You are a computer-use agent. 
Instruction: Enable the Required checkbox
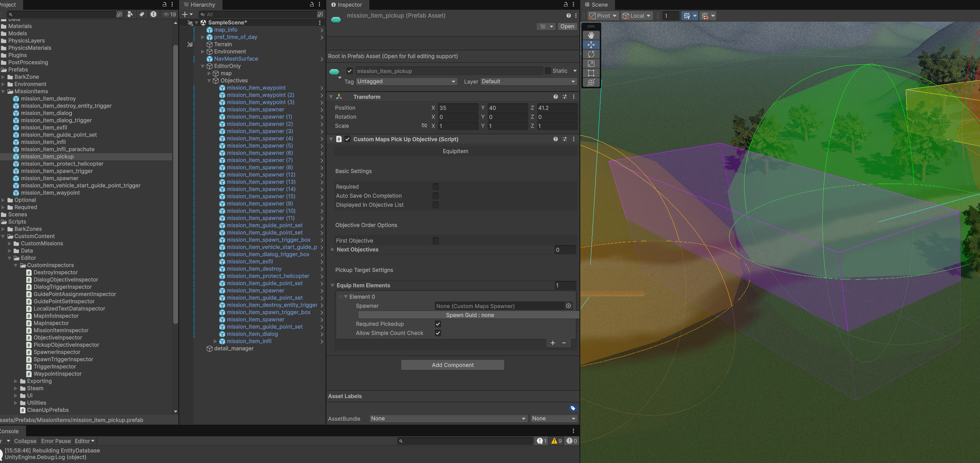[436, 187]
